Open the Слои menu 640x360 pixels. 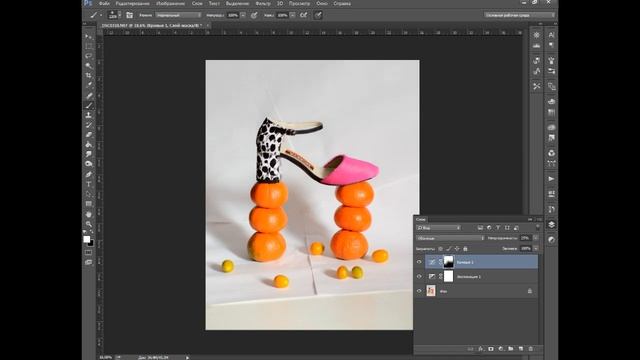197,3
